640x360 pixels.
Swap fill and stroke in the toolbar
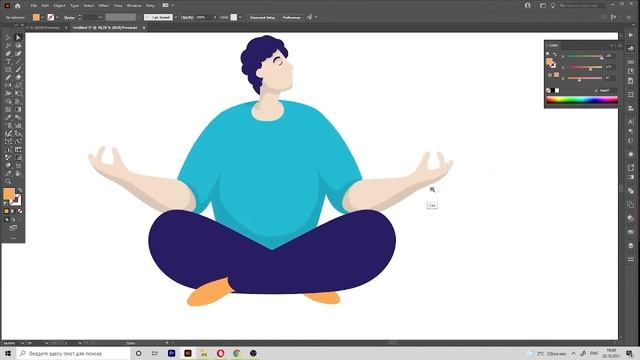20,190
